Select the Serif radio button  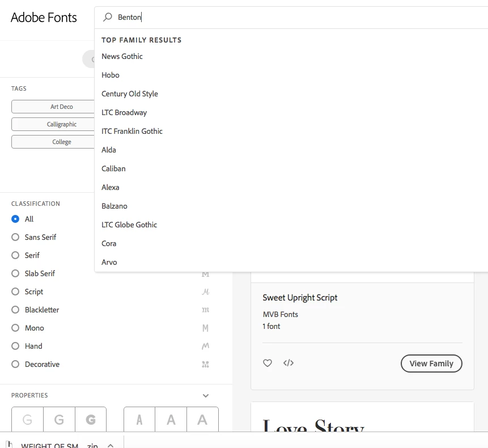[x=15, y=255]
